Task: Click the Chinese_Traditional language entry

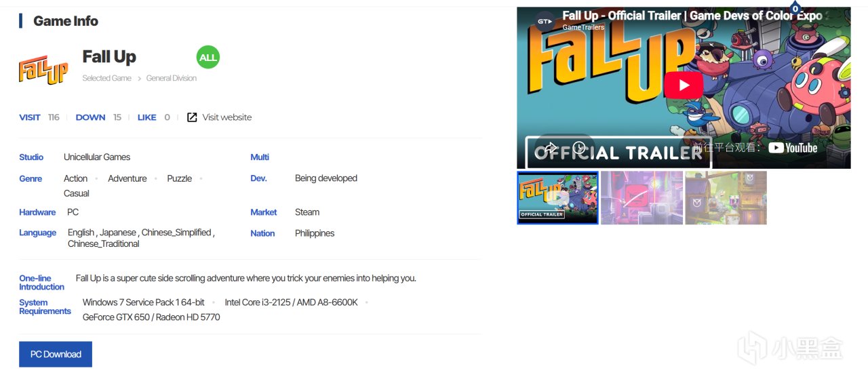Action: click(x=104, y=244)
